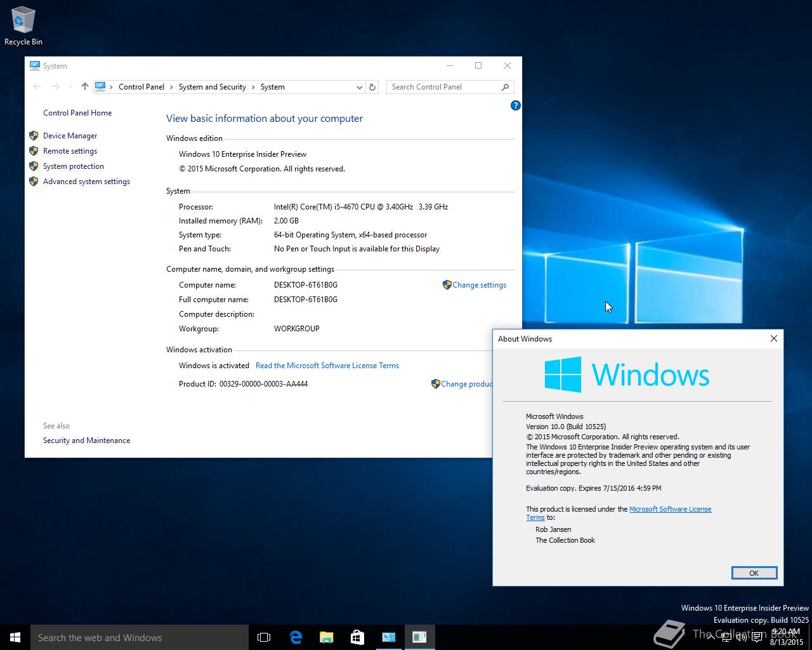
Task: Select System in the breadcrumb
Action: tap(272, 87)
